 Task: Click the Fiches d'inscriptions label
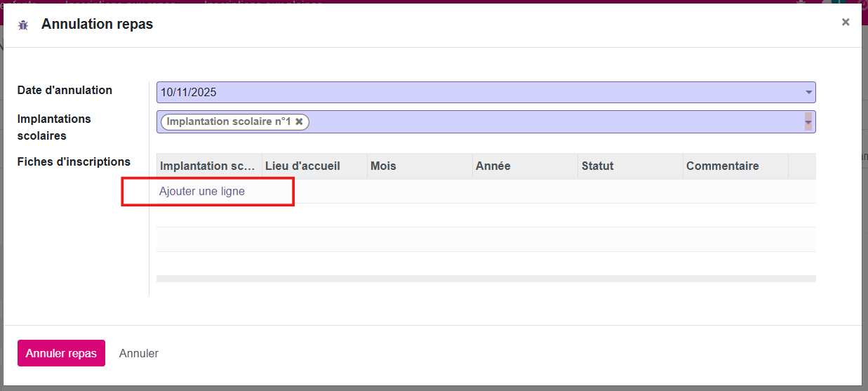coord(74,161)
